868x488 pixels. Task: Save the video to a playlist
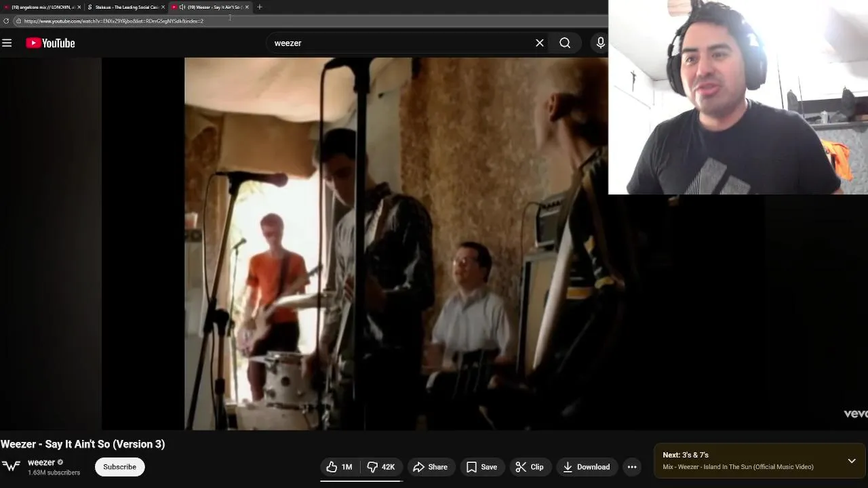click(x=482, y=467)
